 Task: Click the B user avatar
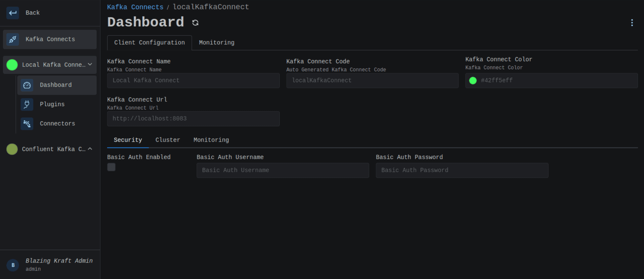tap(13, 265)
